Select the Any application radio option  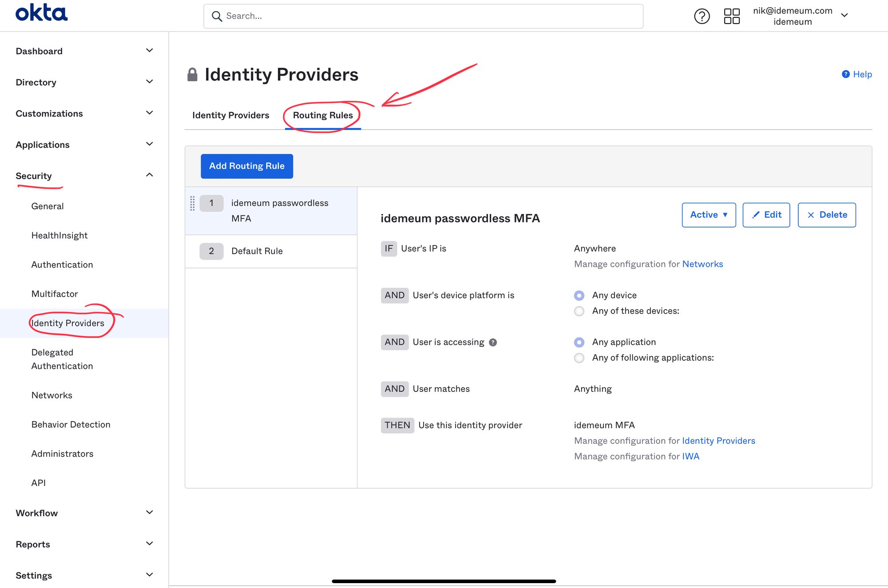pos(579,342)
